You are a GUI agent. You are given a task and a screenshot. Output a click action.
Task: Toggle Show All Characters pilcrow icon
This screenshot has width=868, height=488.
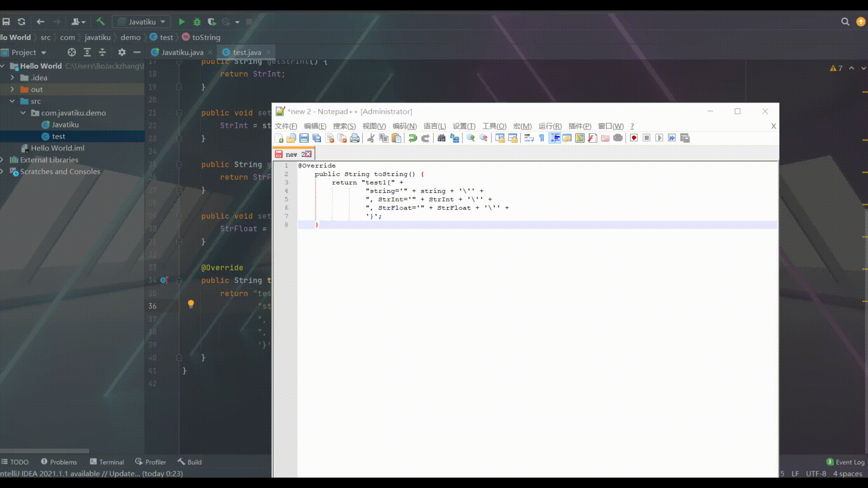(542, 138)
